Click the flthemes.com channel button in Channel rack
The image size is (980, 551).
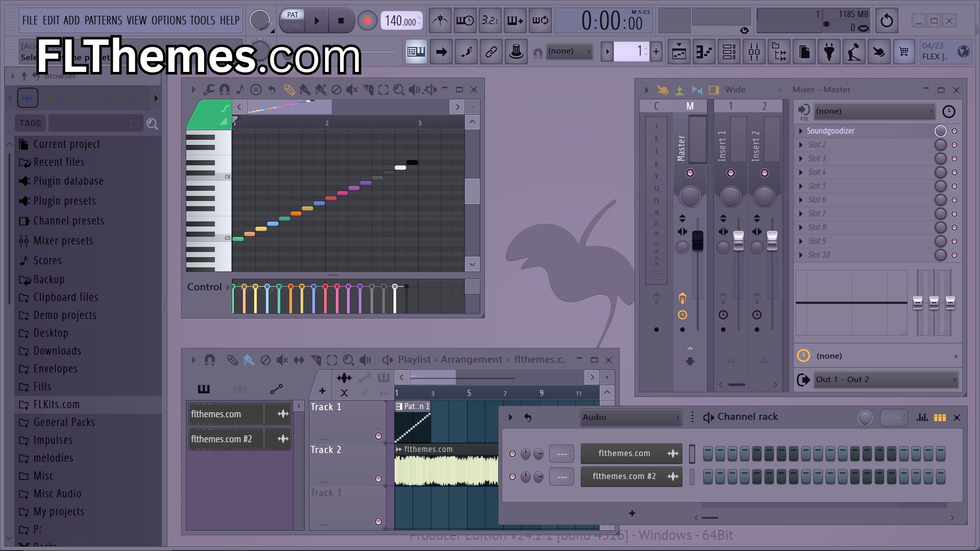coord(631,454)
